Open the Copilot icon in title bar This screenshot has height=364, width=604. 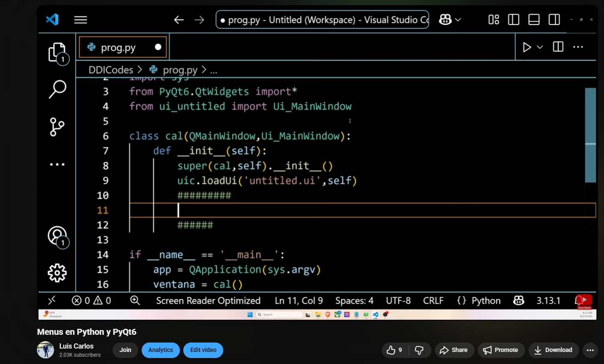445,20
